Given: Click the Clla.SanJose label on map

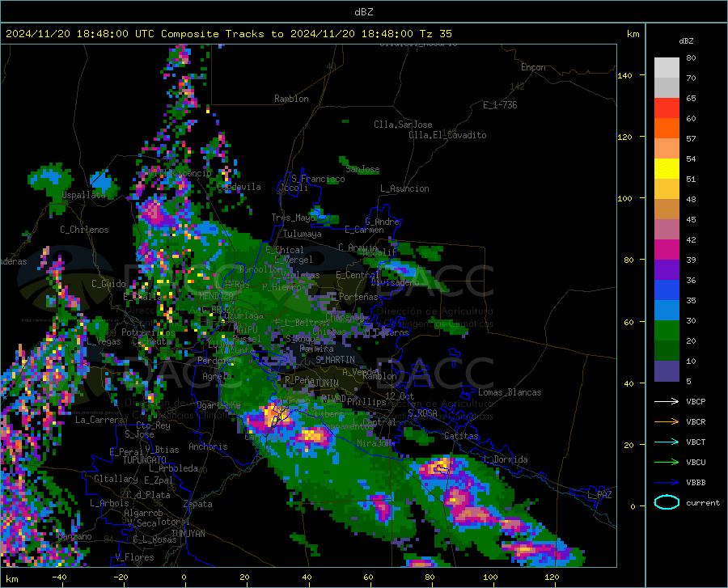Looking at the screenshot, I should tap(403, 125).
